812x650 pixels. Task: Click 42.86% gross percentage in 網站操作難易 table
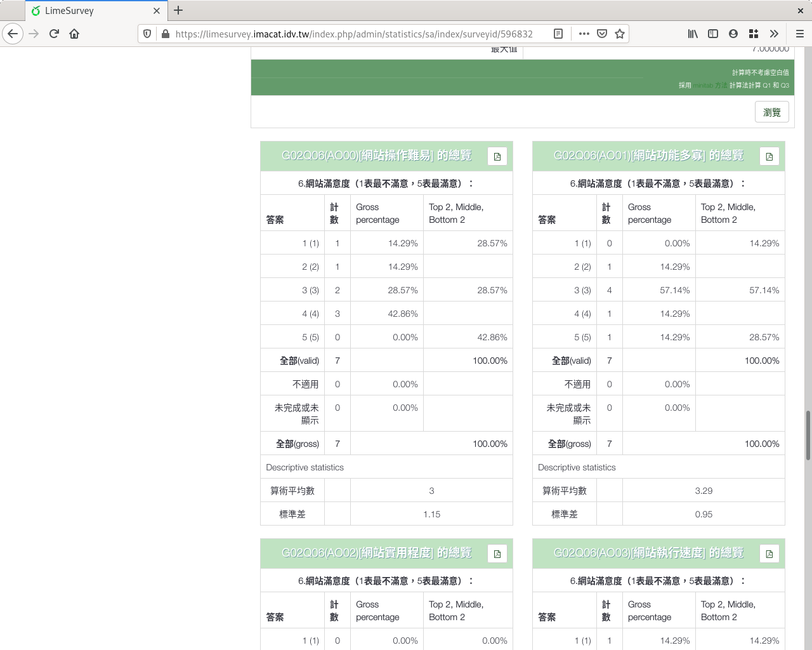(x=403, y=314)
